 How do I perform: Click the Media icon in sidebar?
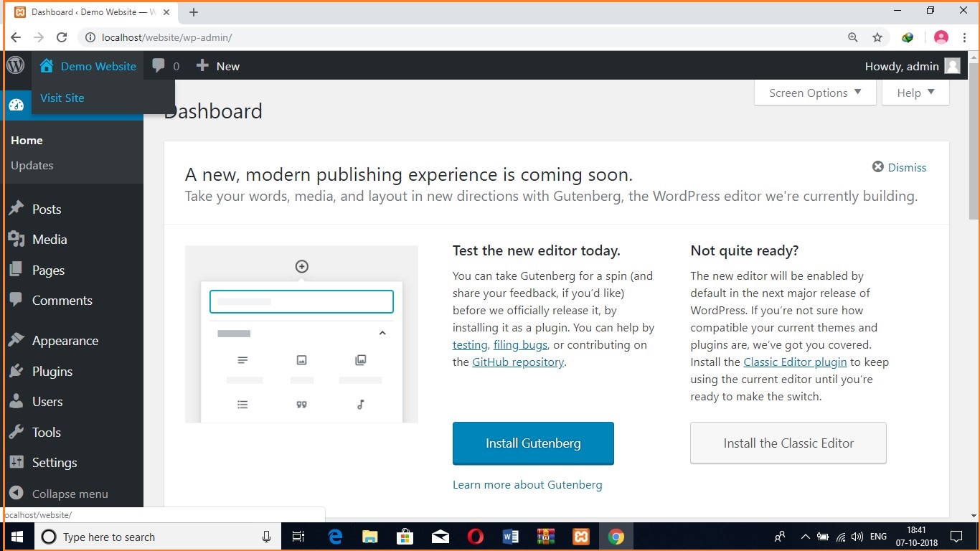tap(16, 240)
